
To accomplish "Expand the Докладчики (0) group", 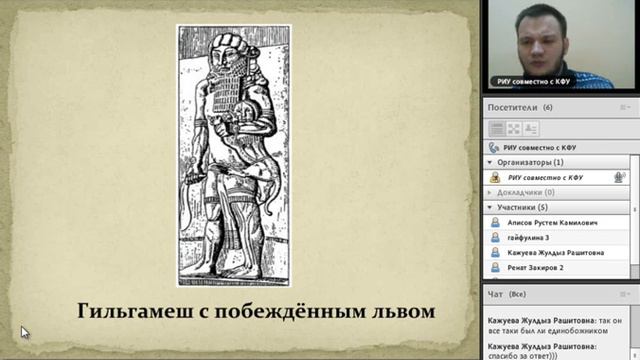I will [490, 192].
